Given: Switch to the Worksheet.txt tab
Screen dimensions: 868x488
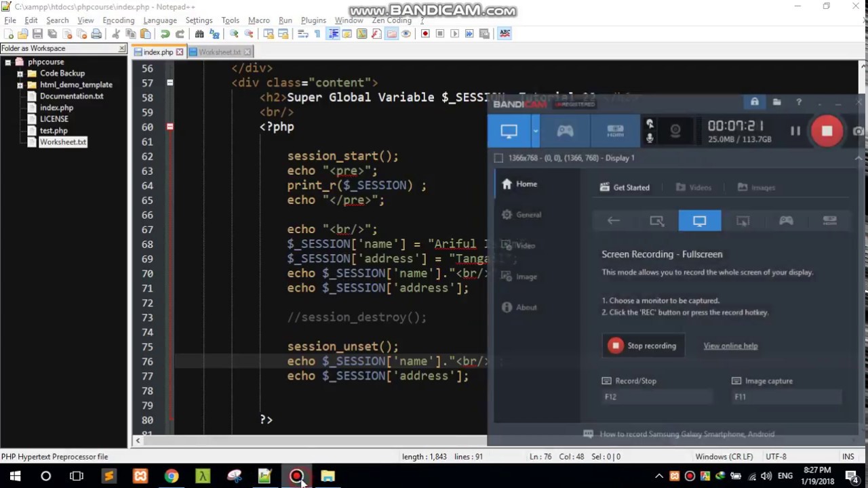Looking at the screenshot, I should coord(219,52).
